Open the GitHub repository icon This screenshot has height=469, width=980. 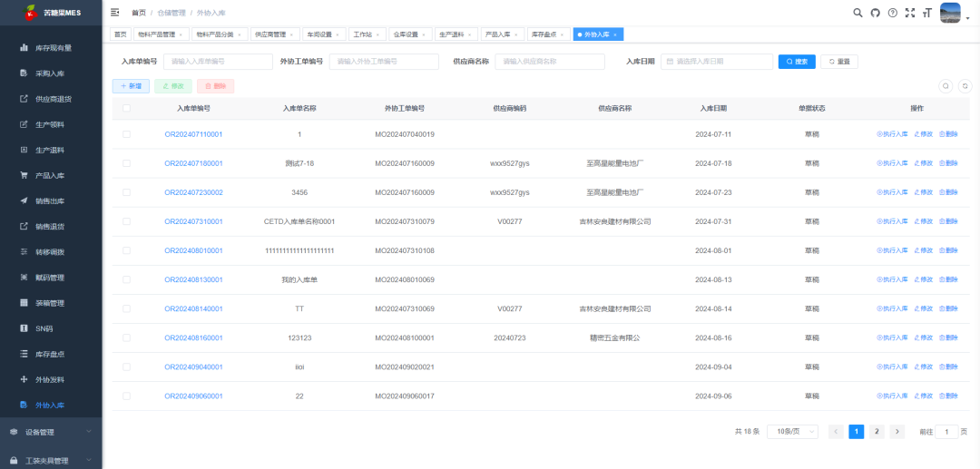coord(876,13)
